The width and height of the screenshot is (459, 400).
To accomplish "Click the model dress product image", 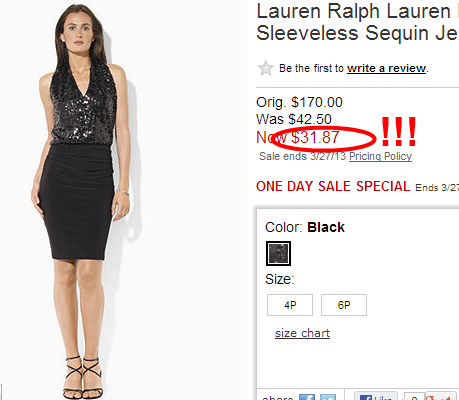I will coord(81,200).
